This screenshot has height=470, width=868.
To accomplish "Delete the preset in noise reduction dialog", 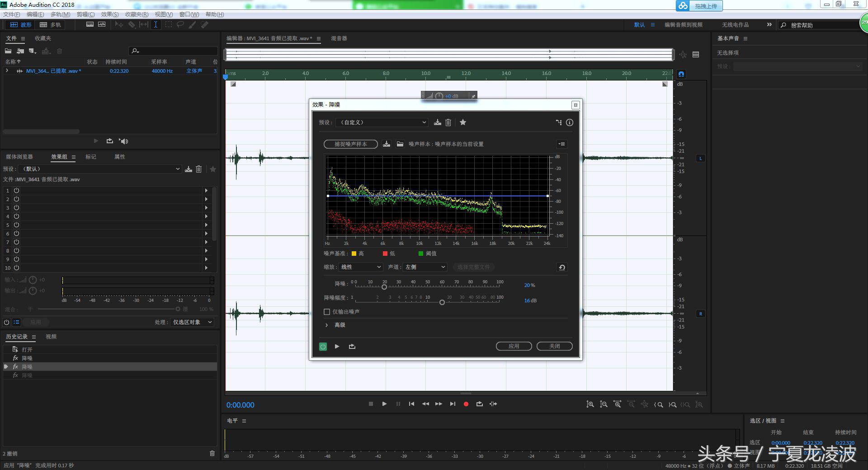I will point(448,122).
